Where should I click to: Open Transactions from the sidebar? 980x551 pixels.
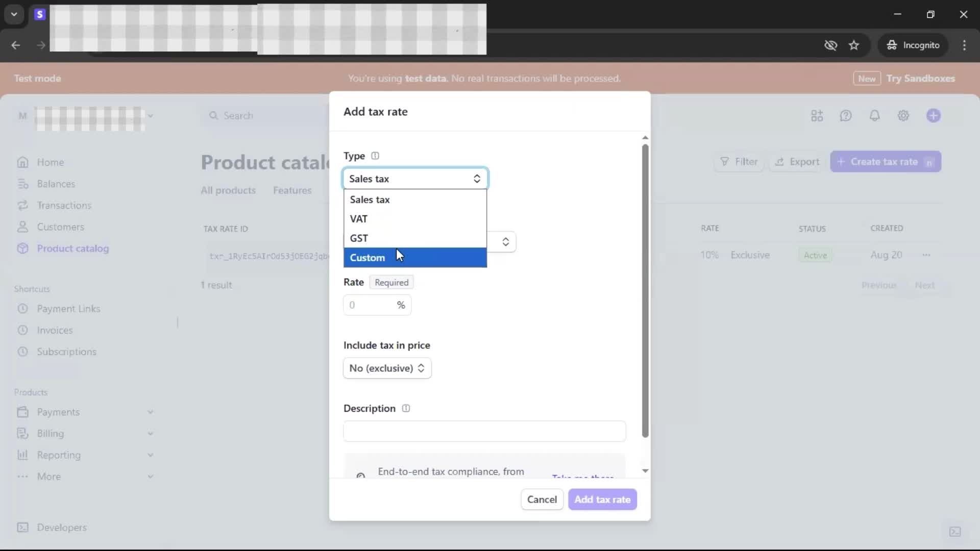(64, 205)
